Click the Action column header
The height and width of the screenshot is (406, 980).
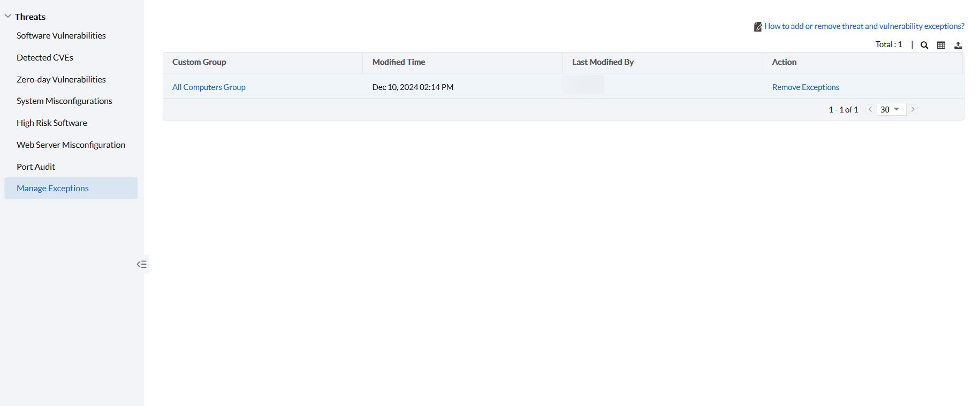pos(863,62)
